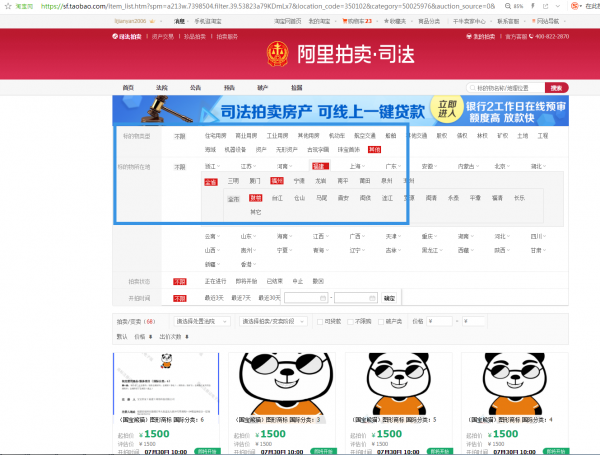Click the favorites star icon in top bar
This screenshot has height=455, width=600.
pyautogui.click(x=388, y=20)
